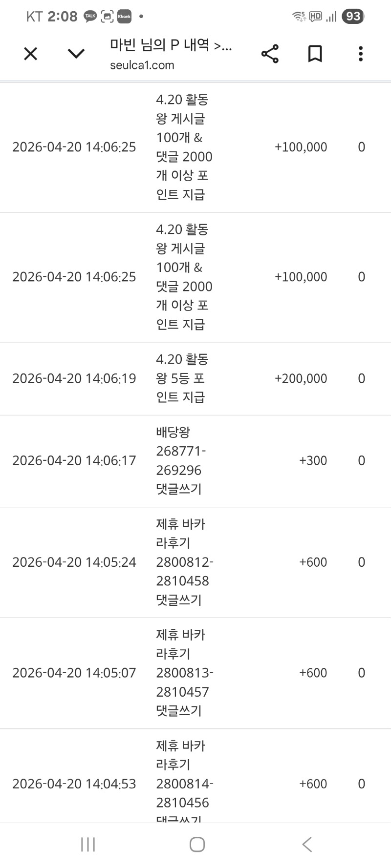Tap the seulca1.com URL text
The image size is (391, 868).
pyautogui.click(x=142, y=65)
